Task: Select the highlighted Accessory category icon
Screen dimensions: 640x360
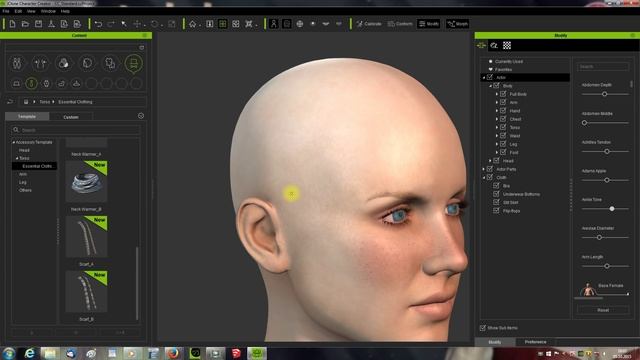Action: 134,63
